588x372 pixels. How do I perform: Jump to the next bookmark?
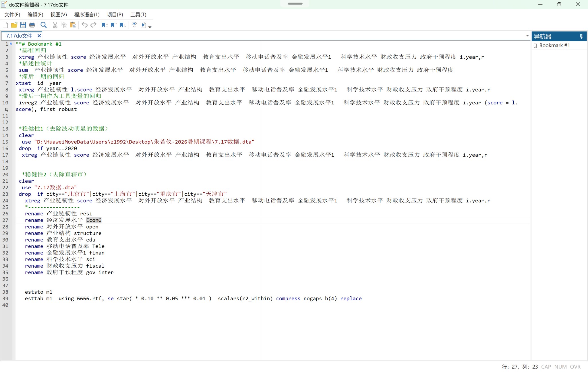[x=123, y=25]
